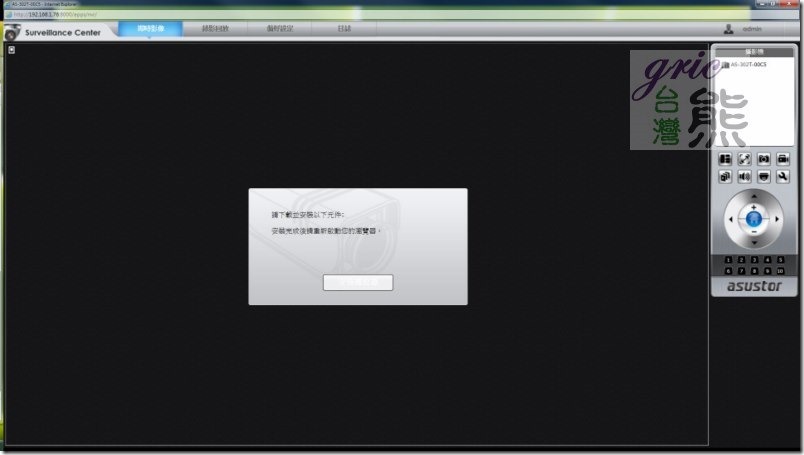Zoom out with the PTZ minus button
Viewport: 804px width, 455px height.
[754, 232]
